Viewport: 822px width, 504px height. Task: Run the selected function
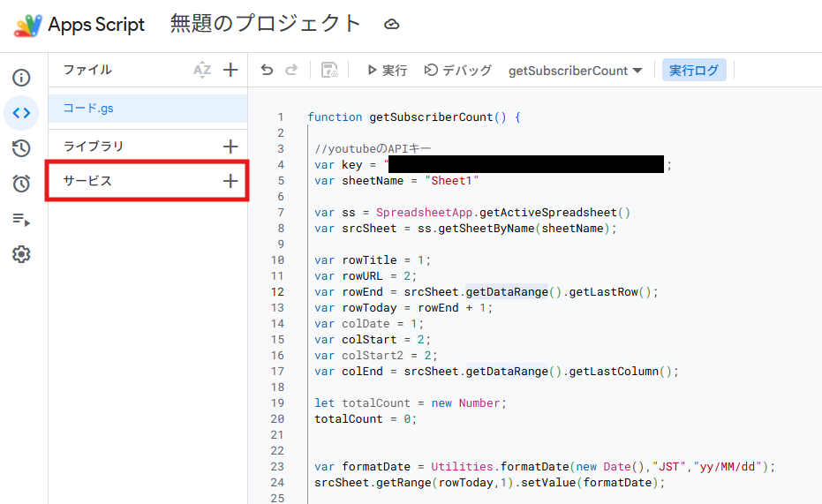click(387, 71)
